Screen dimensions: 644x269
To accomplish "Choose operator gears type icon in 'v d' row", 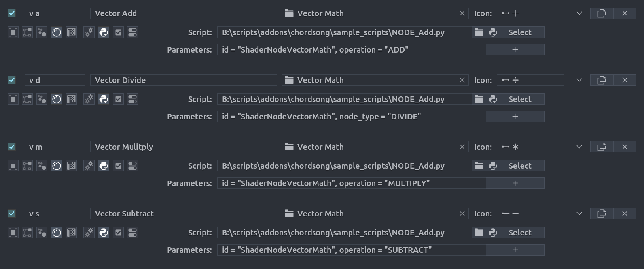I will pyautogui.click(x=89, y=99).
